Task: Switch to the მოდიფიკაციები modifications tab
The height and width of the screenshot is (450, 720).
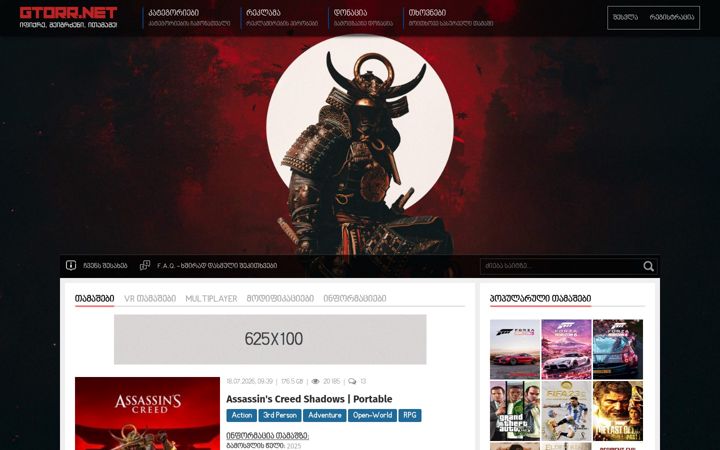Action: click(x=280, y=298)
